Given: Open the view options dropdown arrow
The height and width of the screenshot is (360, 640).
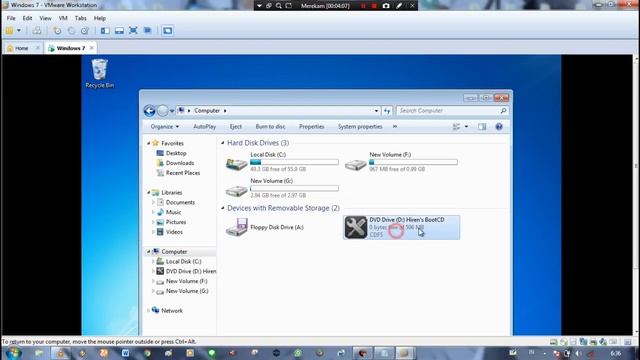Looking at the screenshot, I should 466,127.
